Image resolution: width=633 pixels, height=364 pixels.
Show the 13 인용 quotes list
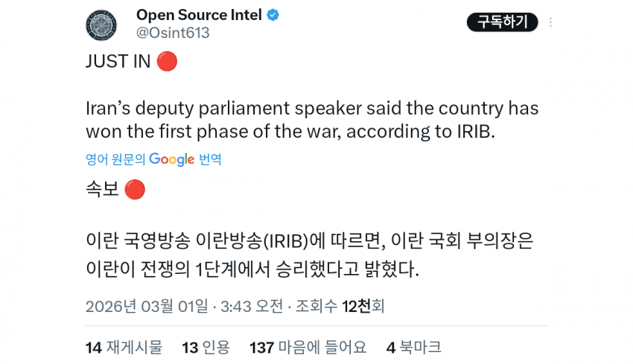click(x=206, y=347)
